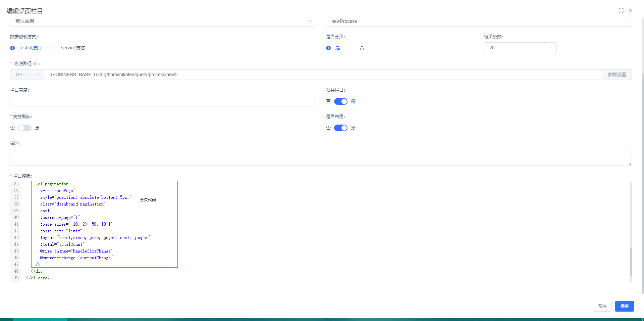Open the 每页条数 dropdown showing 20
The width and height of the screenshot is (644, 321).
tap(520, 48)
